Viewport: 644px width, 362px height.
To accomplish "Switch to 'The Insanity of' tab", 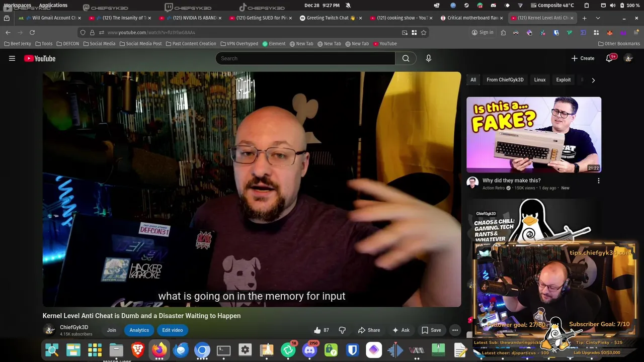I will coord(120,18).
